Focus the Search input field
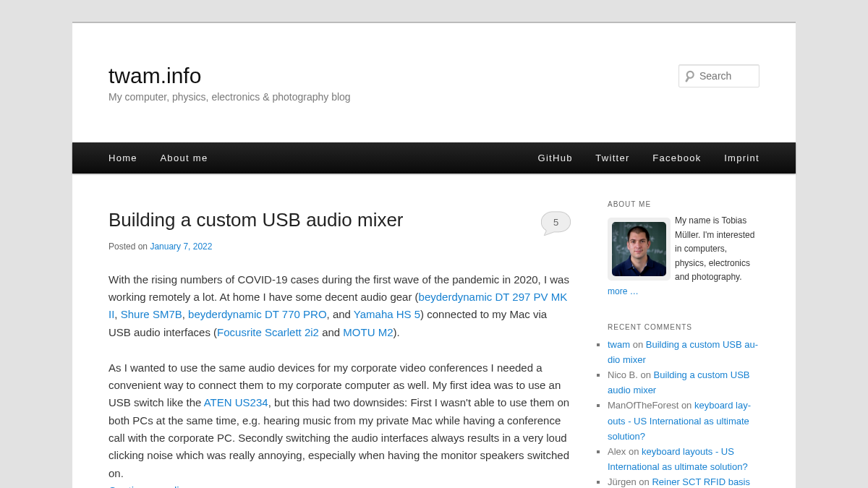The width and height of the screenshot is (868, 488). pos(719,76)
